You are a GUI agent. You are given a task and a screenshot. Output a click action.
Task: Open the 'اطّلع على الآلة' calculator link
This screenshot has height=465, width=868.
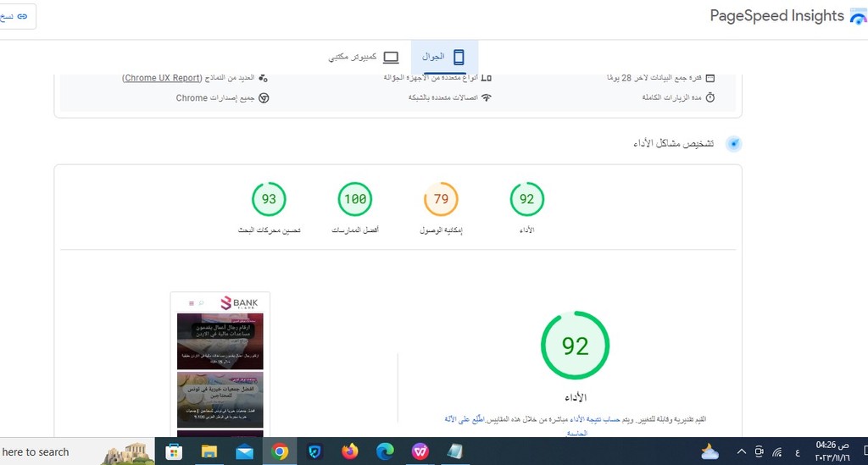[464, 419]
